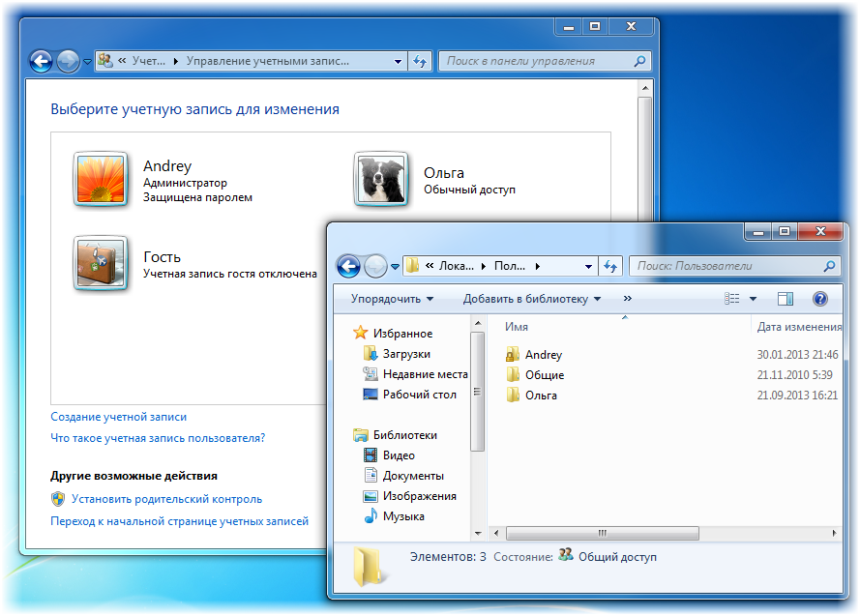Click Back arrow in Control Panel window
Viewport: 860px width, 616px height.
point(42,61)
